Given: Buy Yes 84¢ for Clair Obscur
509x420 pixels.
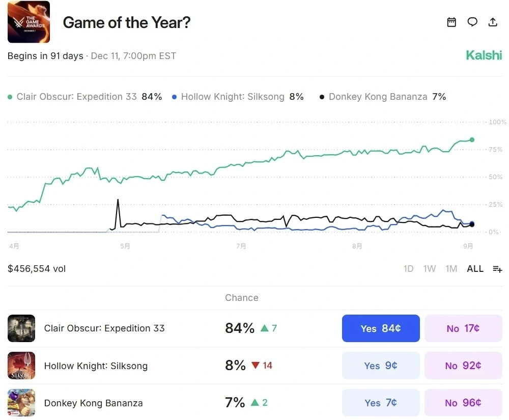Looking at the screenshot, I should [x=381, y=328].
